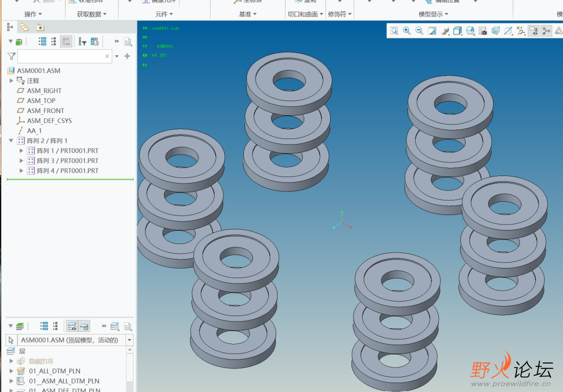Expand the 隐藏的项 layer node

click(x=11, y=361)
